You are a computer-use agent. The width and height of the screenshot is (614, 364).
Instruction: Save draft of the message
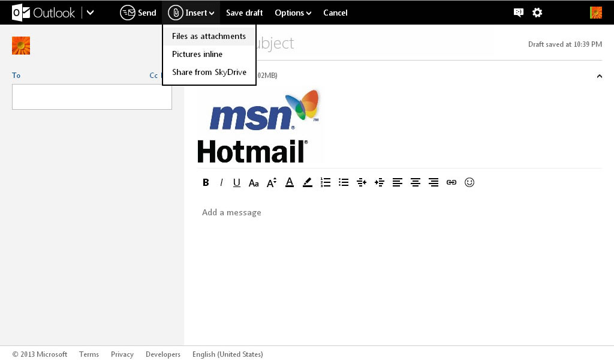[x=245, y=13]
